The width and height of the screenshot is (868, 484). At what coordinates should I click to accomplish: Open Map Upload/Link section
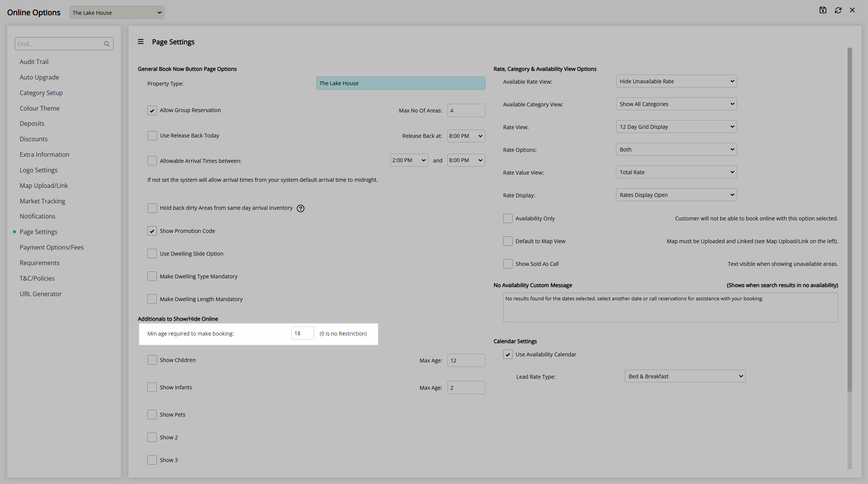(x=44, y=186)
